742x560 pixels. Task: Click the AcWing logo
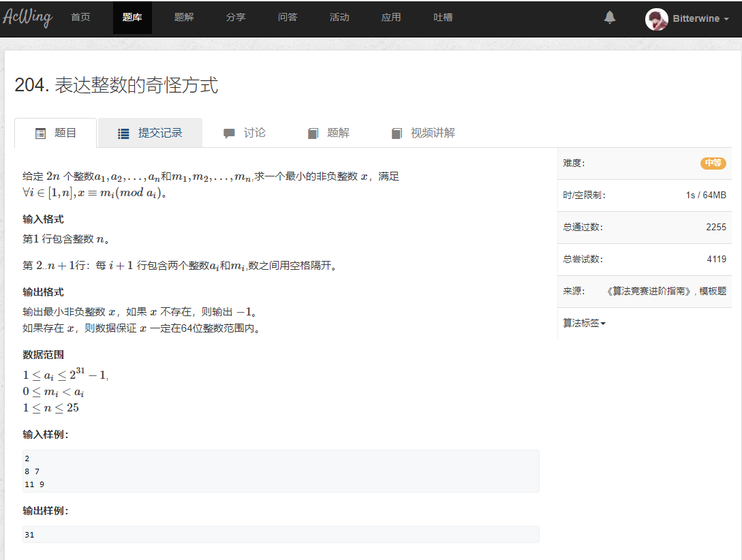click(x=29, y=18)
